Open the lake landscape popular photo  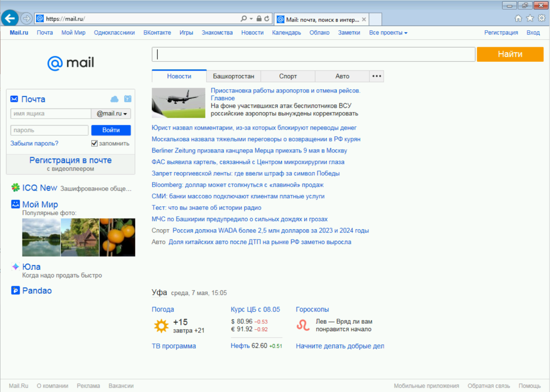[x=41, y=237]
